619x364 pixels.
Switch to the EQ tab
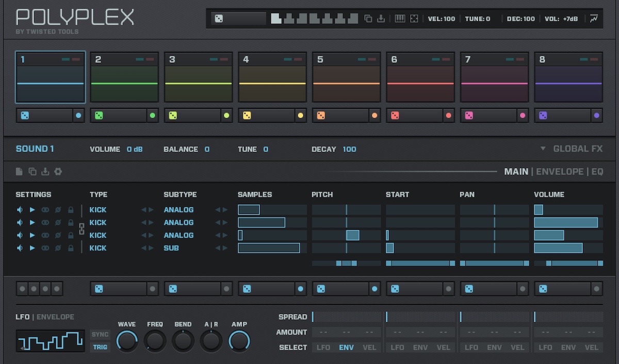click(x=597, y=172)
